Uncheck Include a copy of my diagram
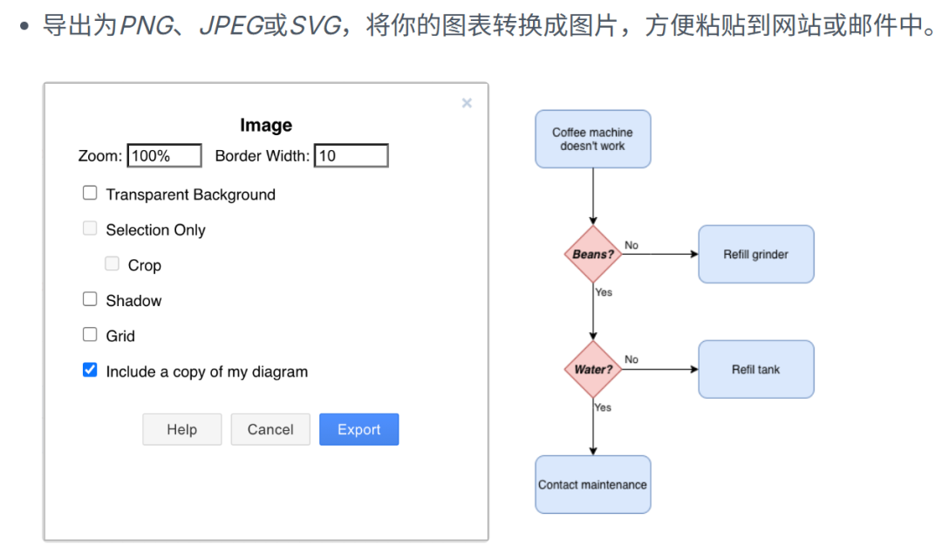 [90, 371]
